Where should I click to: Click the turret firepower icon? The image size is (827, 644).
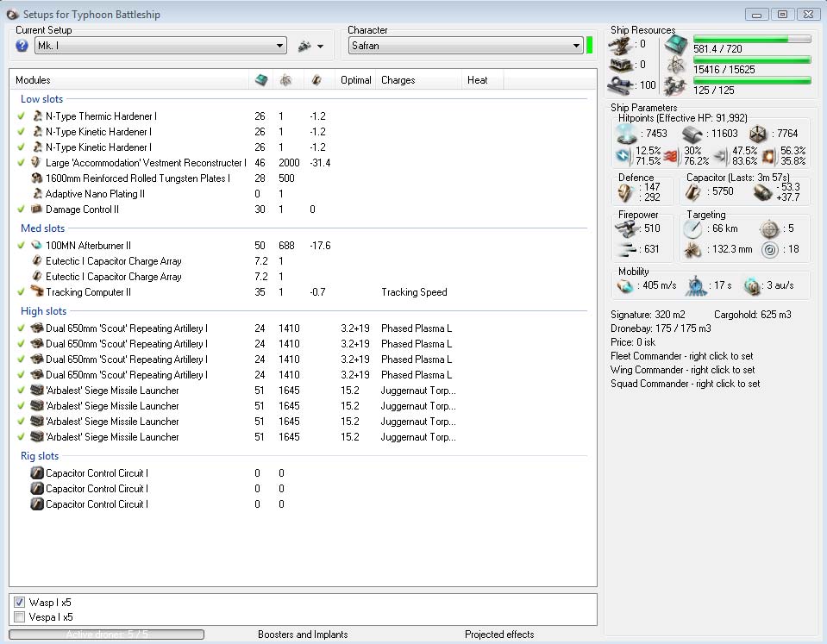tap(629, 228)
